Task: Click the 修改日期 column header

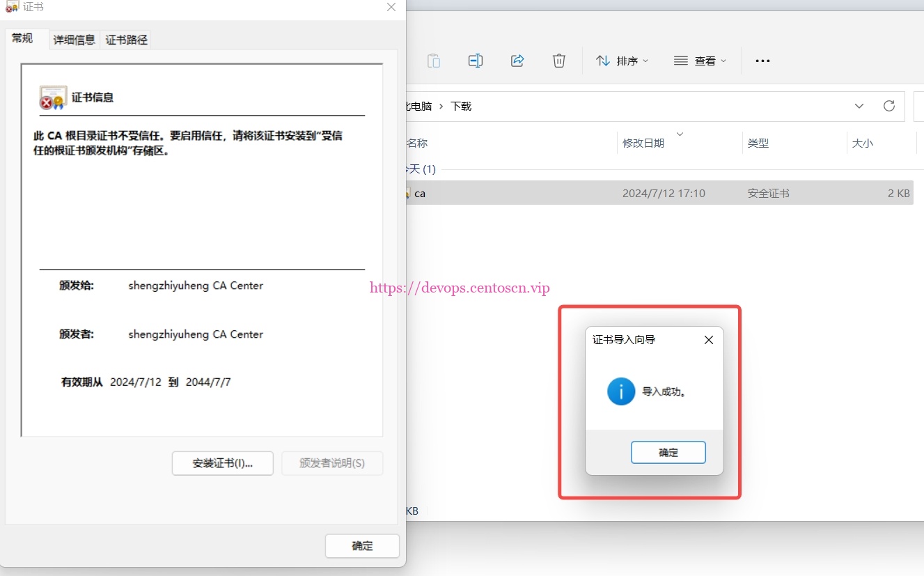Action: [x=643, y=143]
